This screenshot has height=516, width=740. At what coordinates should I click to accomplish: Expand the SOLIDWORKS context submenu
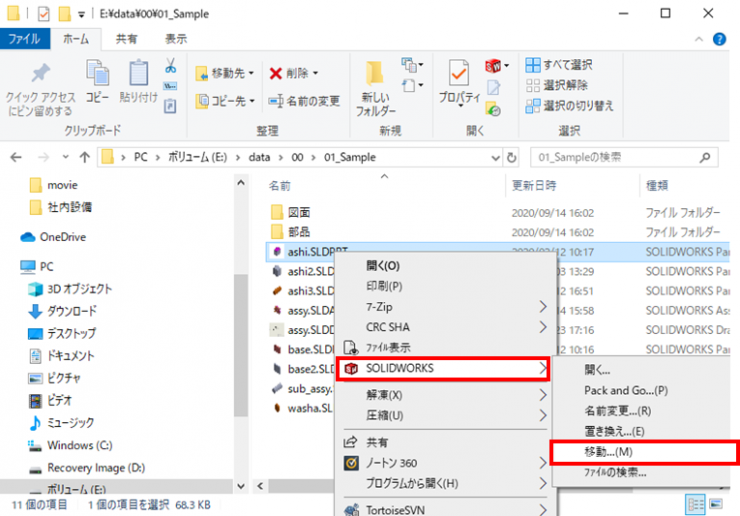[444, 368]
